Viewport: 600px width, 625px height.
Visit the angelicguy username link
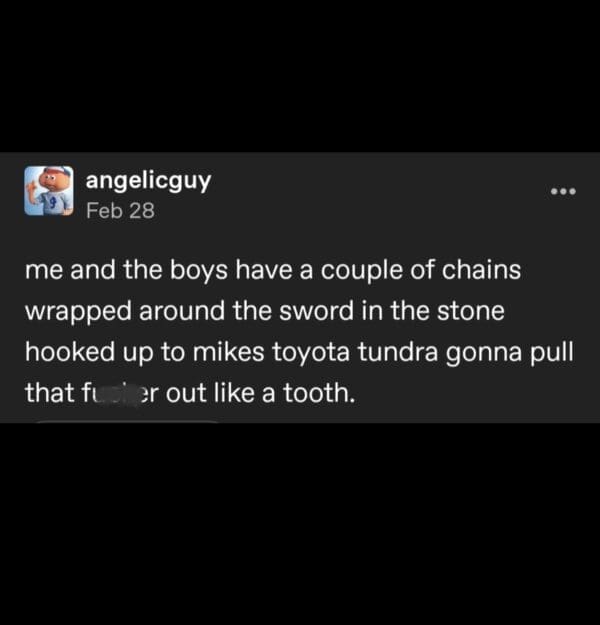coord(148,181)
